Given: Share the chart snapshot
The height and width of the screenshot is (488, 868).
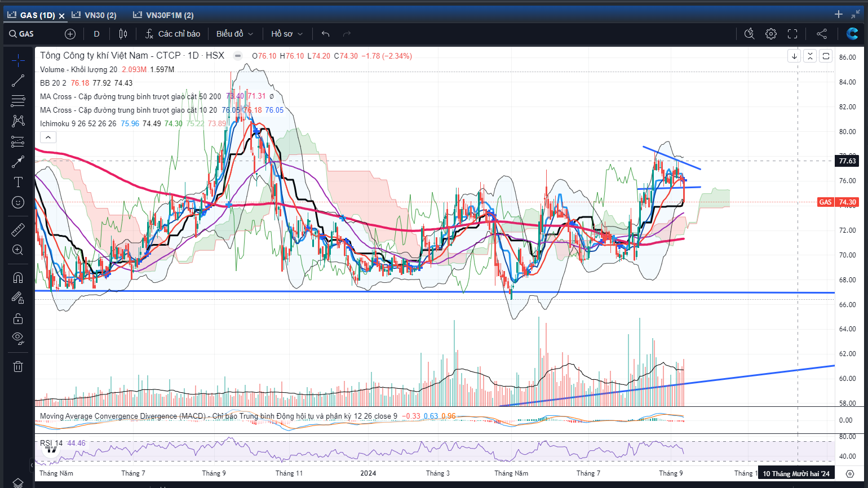Looking at the screenshot, I should click(822, 34).
